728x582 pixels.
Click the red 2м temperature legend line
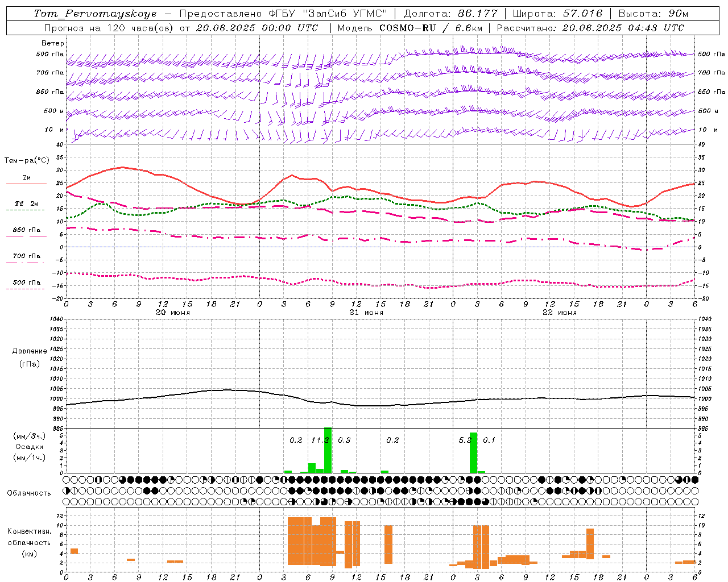(x=26, y=184)
